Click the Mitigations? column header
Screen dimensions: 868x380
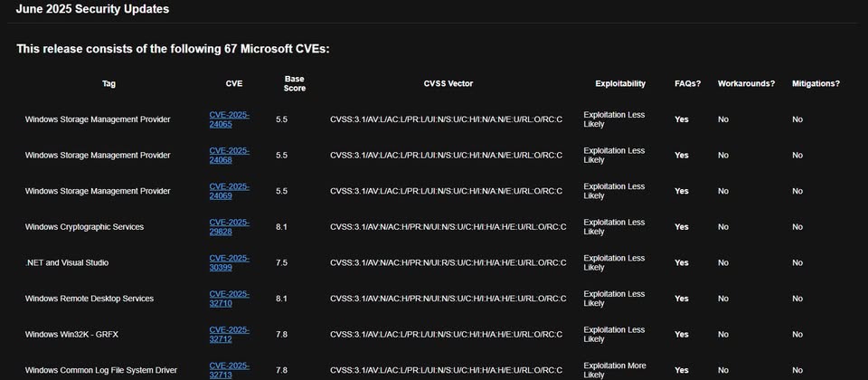click(816, 83)
